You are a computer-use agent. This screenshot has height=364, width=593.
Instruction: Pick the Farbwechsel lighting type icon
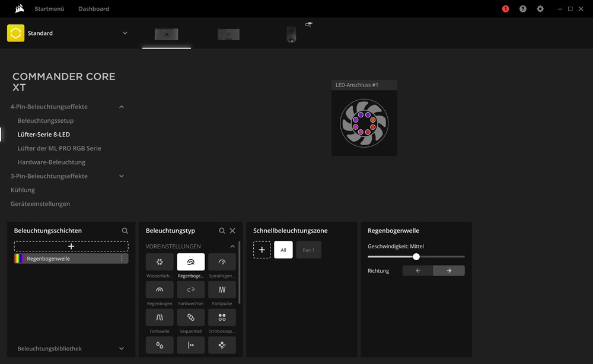tap(191, 290)
